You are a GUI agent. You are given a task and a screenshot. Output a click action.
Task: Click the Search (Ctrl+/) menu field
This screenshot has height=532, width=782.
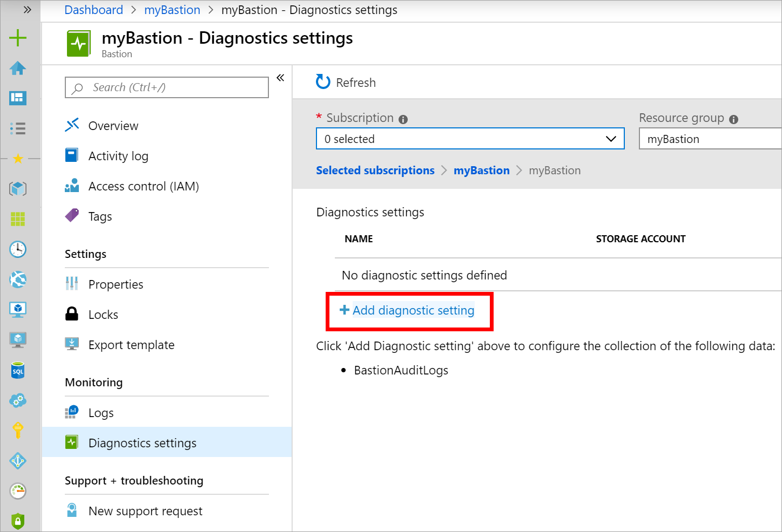(x=167, y=87)
